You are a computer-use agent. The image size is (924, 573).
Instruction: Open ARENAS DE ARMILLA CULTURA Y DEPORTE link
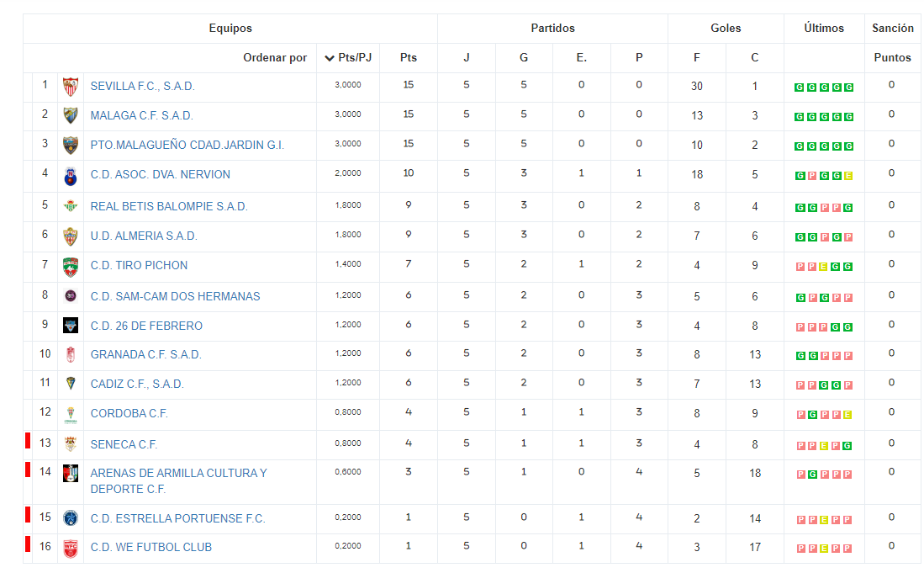pyautogui.click(x=178, y=481)
